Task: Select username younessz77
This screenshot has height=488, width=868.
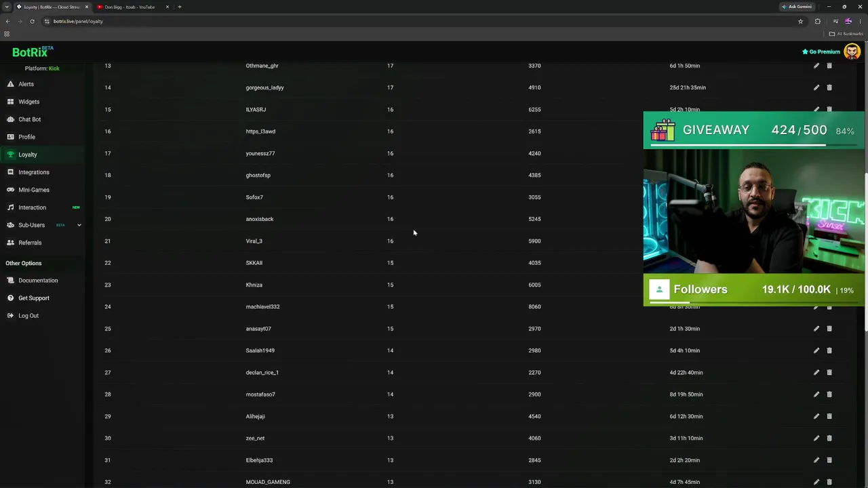Action: coord(260,153)
